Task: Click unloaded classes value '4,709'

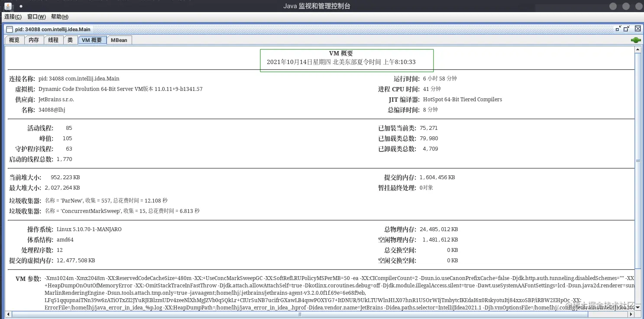Action: (x=430, y=149)
